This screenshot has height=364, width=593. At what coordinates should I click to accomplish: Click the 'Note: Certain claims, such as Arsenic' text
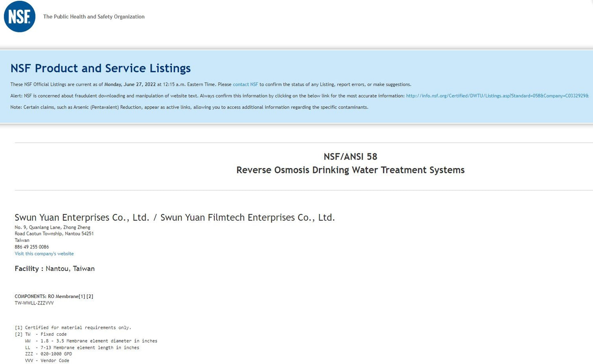click(189, 107)
